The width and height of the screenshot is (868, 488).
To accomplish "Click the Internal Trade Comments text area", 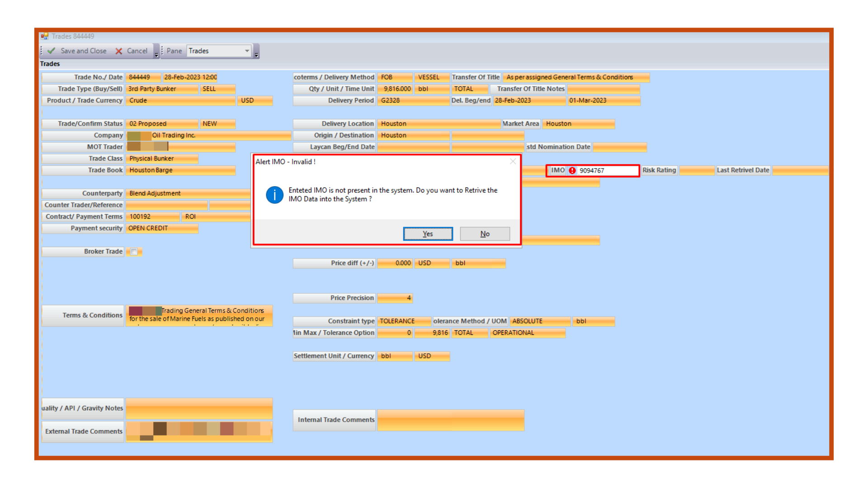I will click(450, 420).
